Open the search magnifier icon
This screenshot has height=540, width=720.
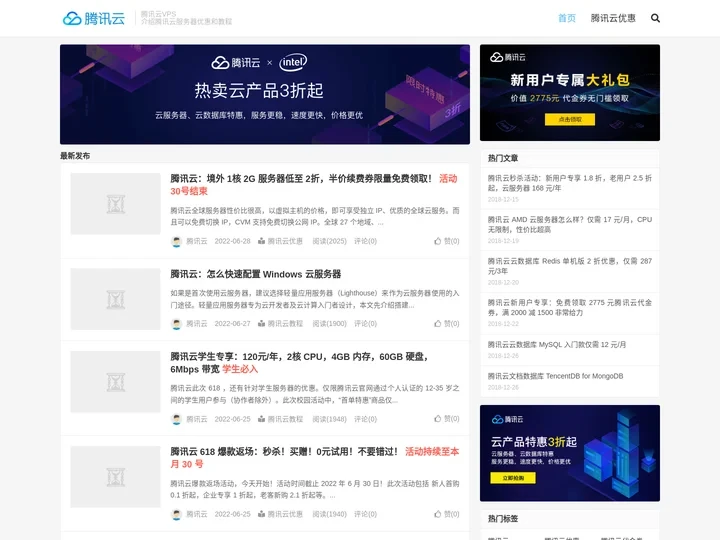click(655, 18)
